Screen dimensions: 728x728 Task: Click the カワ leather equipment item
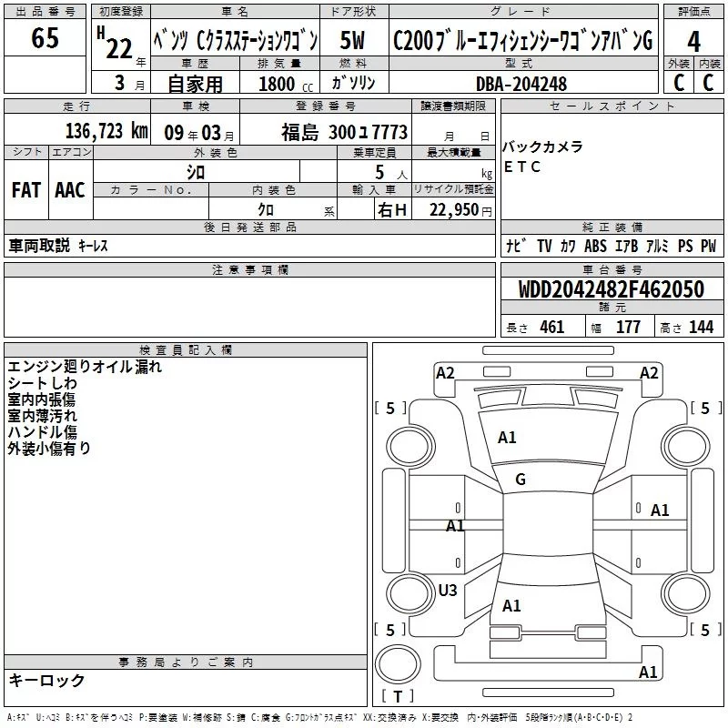[568, 246]
